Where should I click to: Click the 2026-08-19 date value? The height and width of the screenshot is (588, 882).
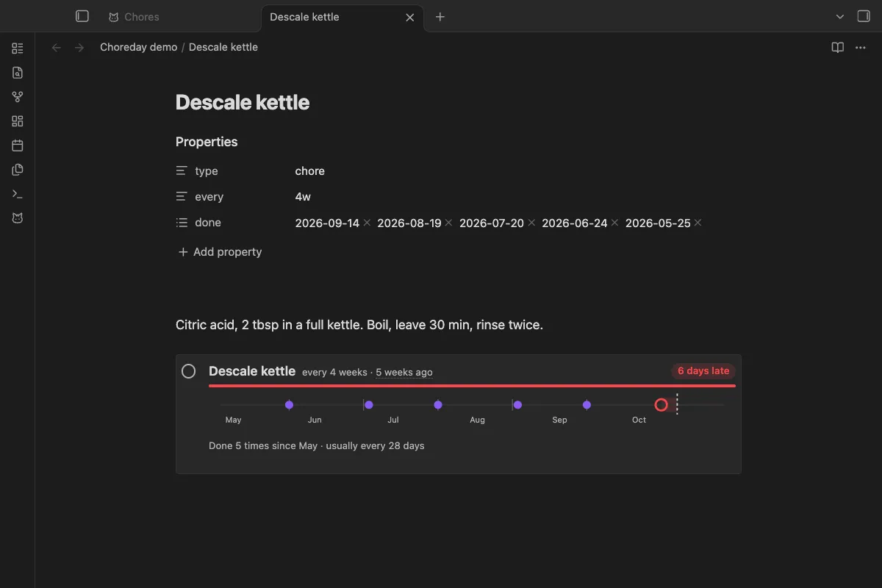click(409, 223)
